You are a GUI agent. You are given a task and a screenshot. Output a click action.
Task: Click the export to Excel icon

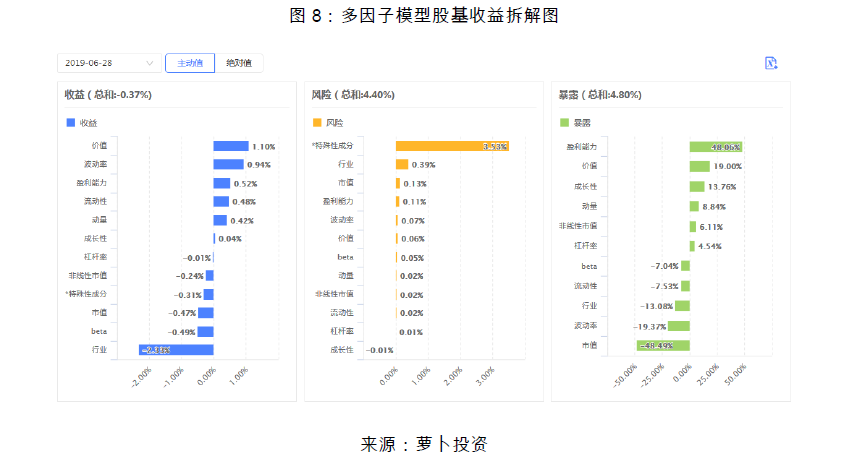coord(770,63)
